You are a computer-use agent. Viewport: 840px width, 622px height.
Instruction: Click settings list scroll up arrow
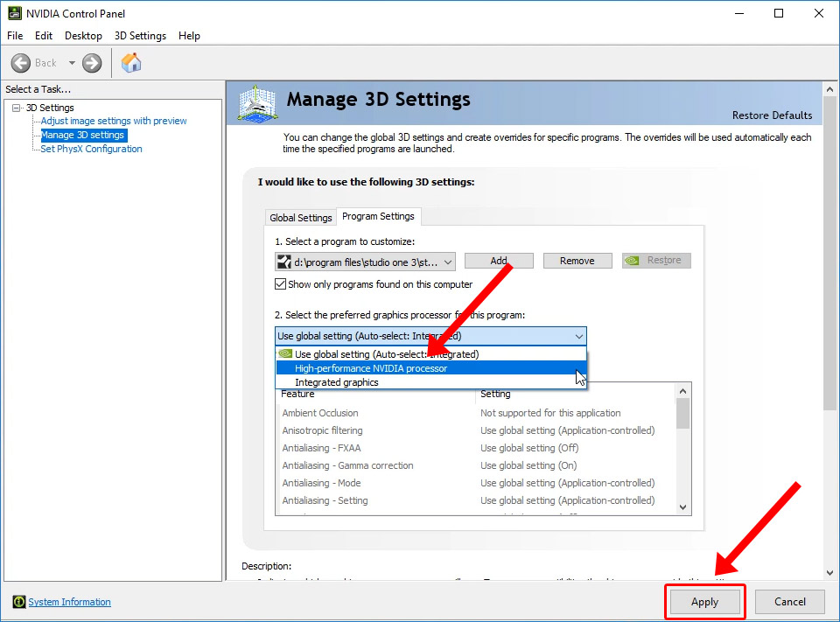[683, 391]
